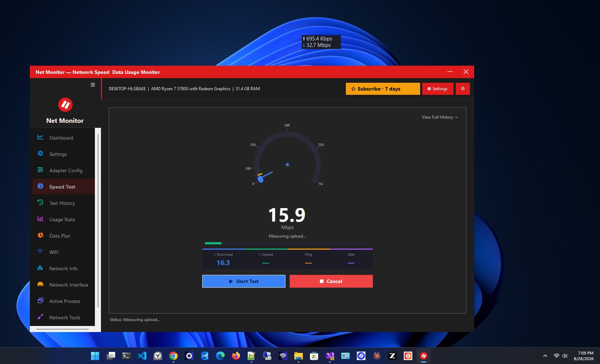Click the speedometer gauge dial

(288, 156)
